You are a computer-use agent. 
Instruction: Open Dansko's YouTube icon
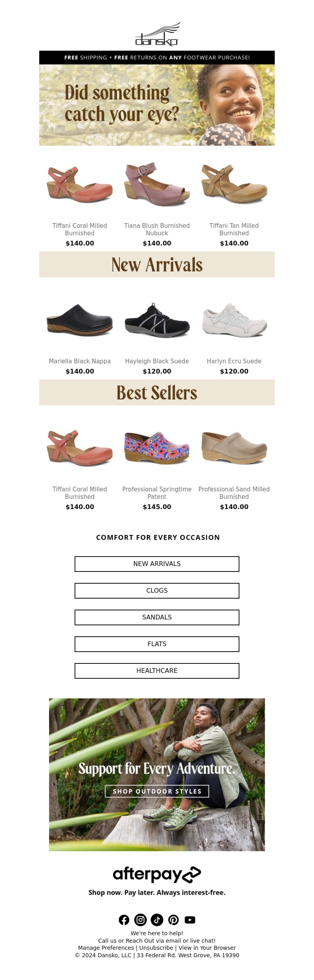pos(190,920)
